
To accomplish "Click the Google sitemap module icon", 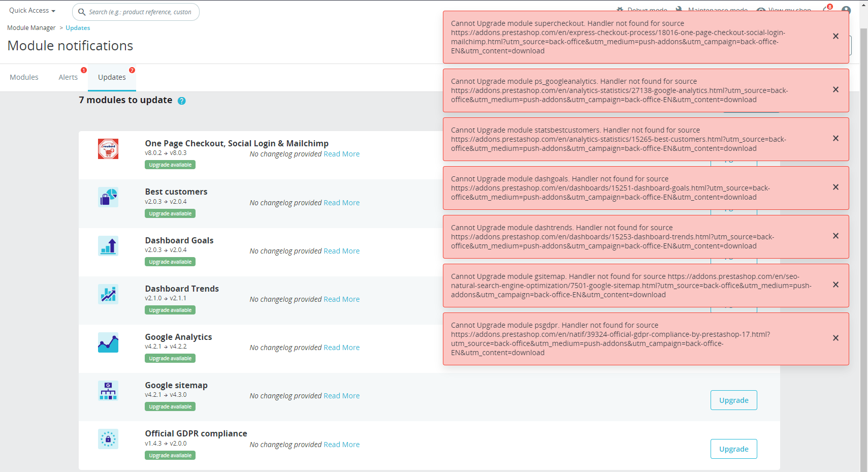I will click(x=108, y=391).
